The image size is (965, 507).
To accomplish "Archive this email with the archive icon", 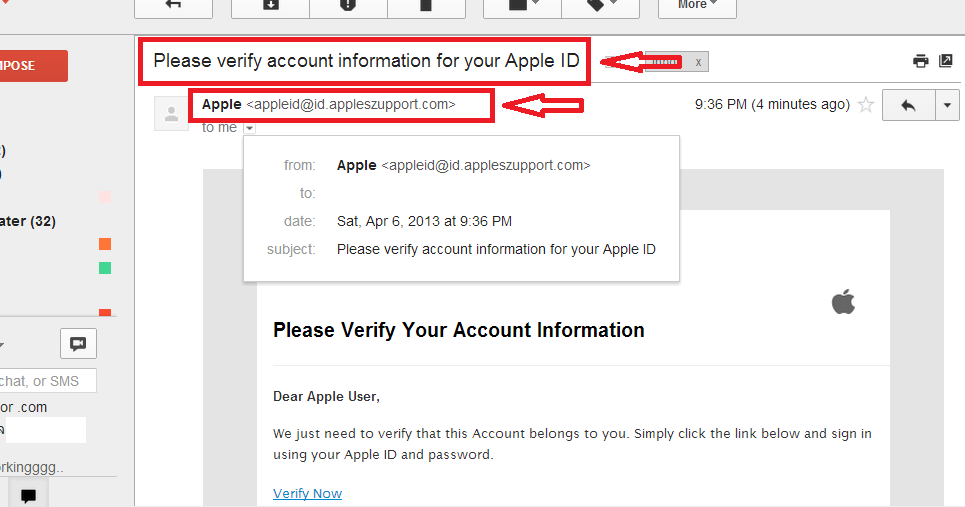I will point(271,6).
